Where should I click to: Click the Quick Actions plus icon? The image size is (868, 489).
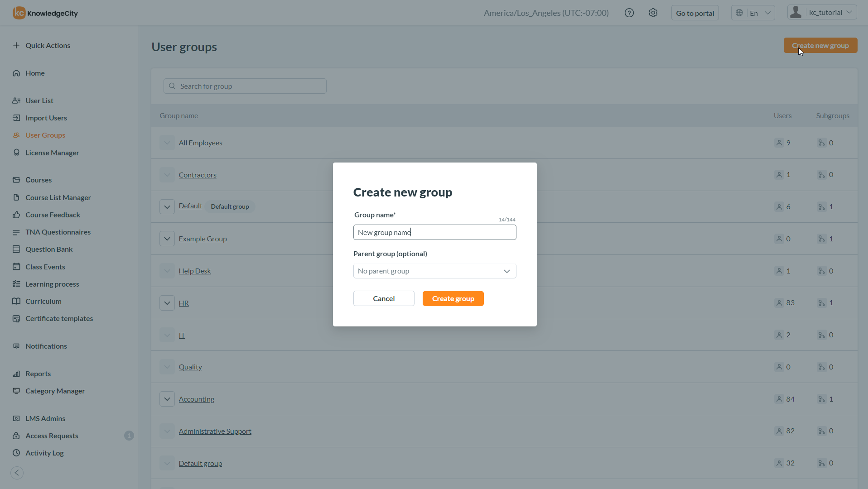[x=16, y=45]
